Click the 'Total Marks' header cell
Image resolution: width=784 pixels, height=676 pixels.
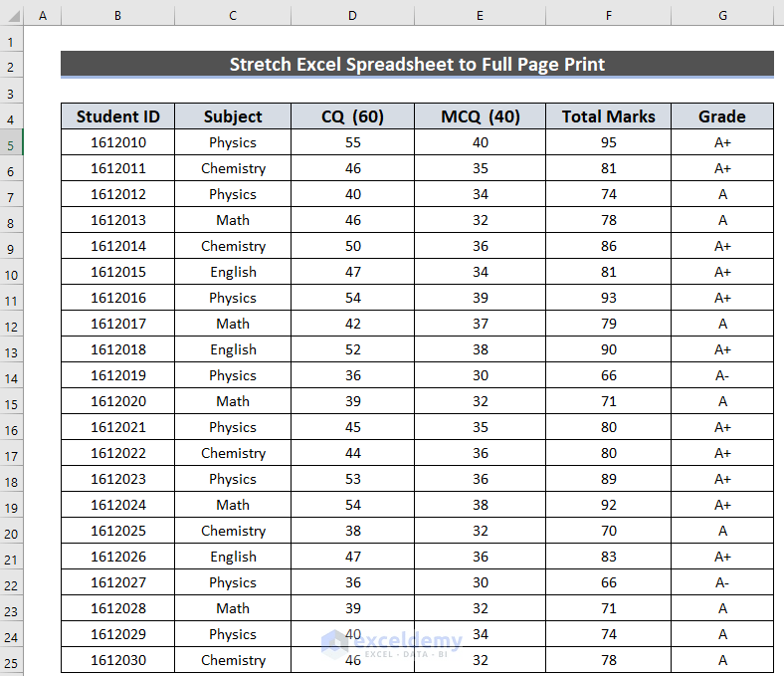click(609, 116)
